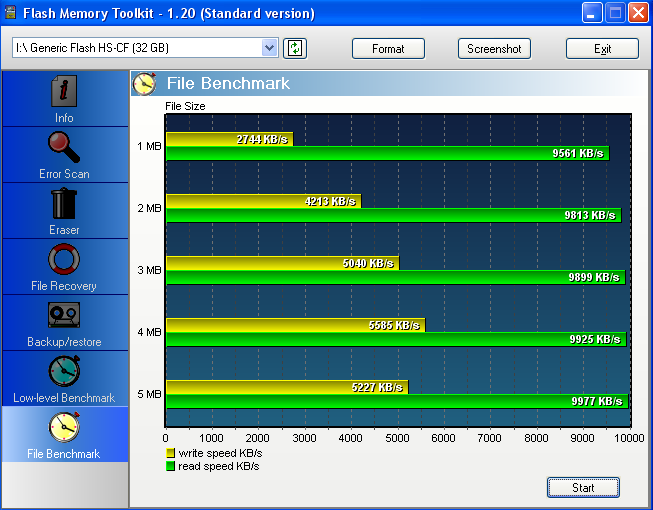Click the '5 MB' file size label
The width and height of the screenshot is (653, 510).
click(x=149, y=394)
